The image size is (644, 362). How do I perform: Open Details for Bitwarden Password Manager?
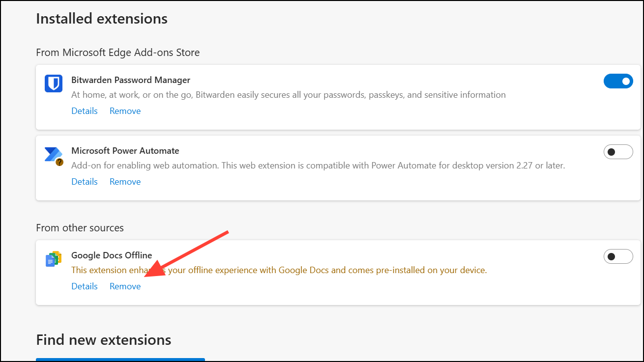click(x=84, y=111)
